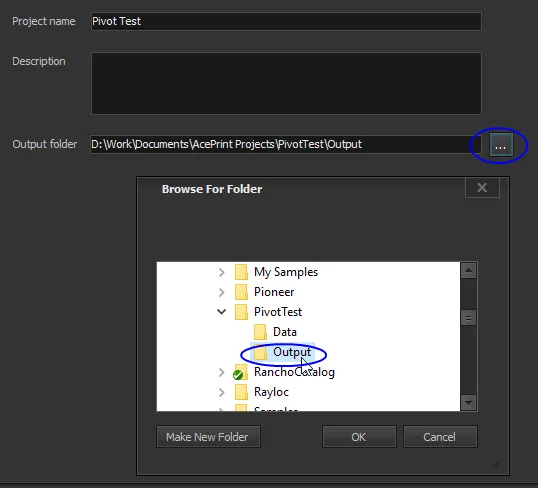Expand the RanchoCatalog folder
This screenshot has width=538, height=488.
(222, 372)
